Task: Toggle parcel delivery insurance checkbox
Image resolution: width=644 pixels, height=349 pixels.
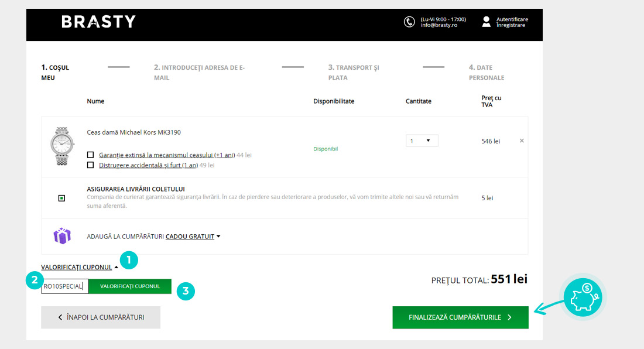Action: (62, 198)
